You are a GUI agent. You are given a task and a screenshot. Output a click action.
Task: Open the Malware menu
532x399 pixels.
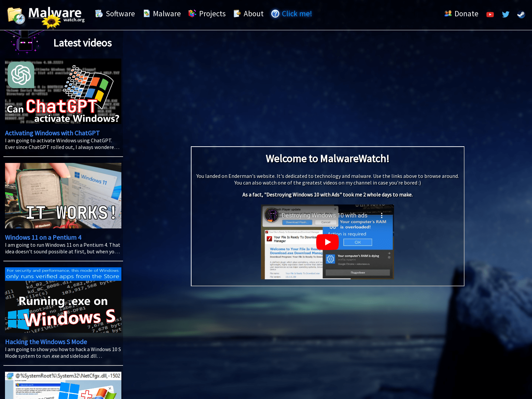[x=162, y=14]
